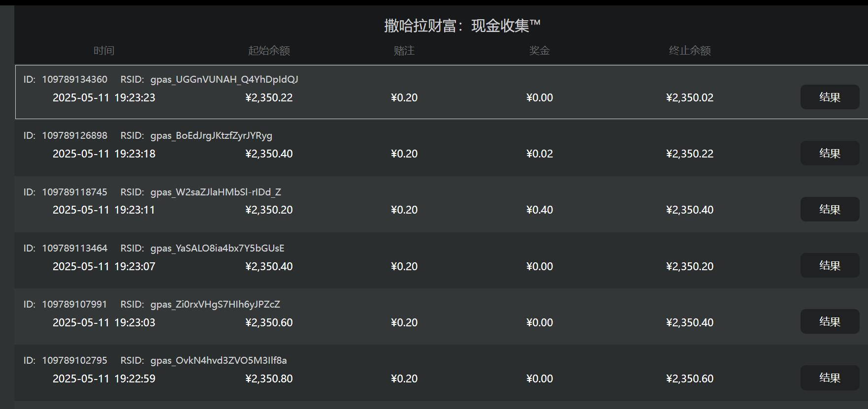Click the 结果 button for round 109789134360
The image size is (868, 409).
pyautogui.click(x=830, y=97)
